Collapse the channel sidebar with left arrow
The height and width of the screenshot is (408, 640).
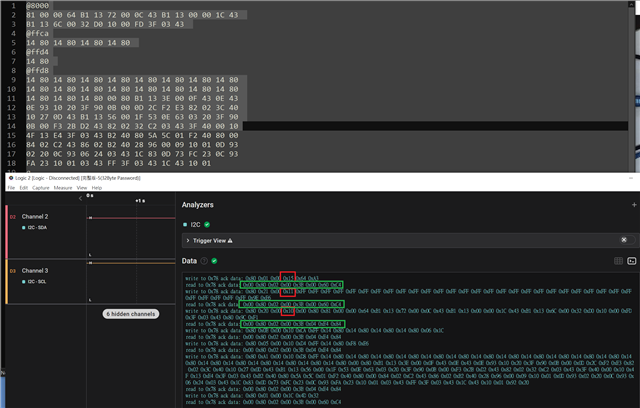[80, 198]
